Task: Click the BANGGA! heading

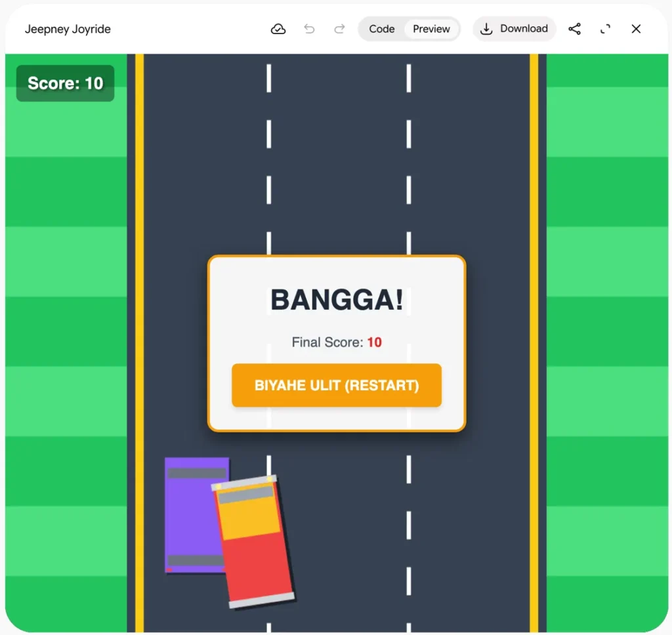Action: click(x=337, y=300)
